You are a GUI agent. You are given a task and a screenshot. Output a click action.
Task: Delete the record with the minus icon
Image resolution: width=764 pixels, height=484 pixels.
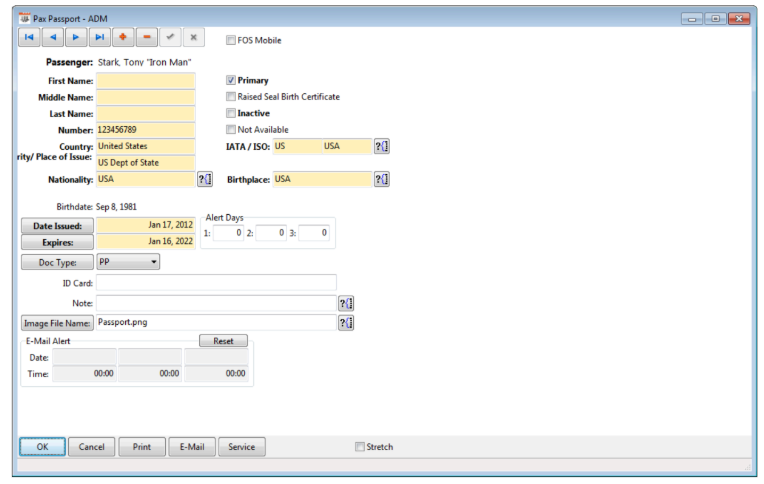coord(147,37)
